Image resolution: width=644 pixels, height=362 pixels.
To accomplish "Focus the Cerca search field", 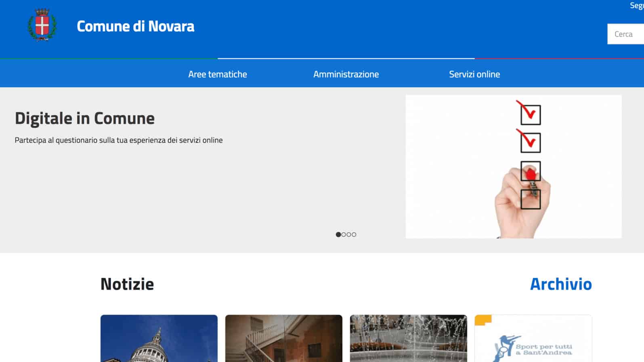I will [x=625, y=34].
